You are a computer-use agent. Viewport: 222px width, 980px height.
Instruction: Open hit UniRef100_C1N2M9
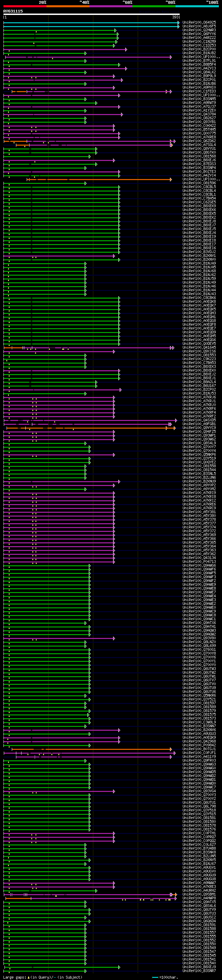pyautogui.click(x=199, y=41)
